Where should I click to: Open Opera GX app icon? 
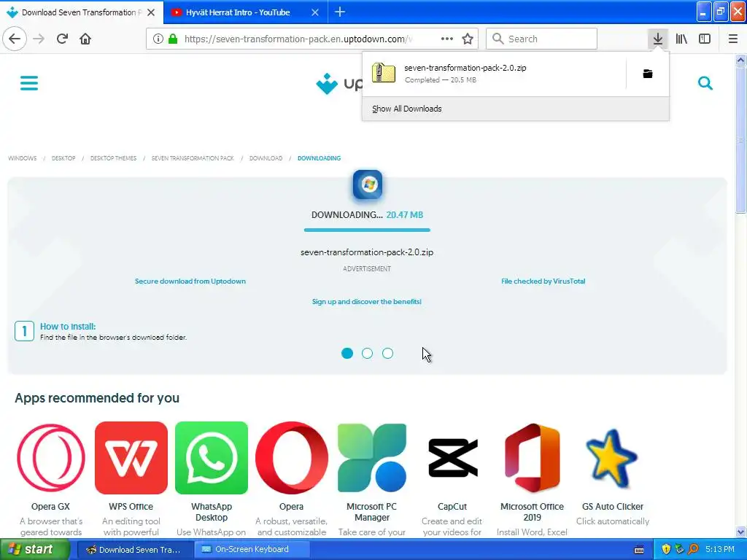point(51,458)
